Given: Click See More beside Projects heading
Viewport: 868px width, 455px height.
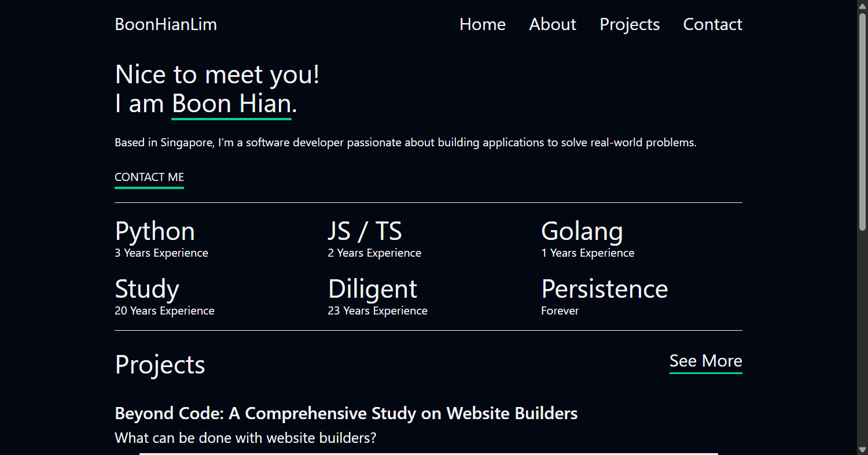Looking at the screenshot, I should [x=705, y=361].
